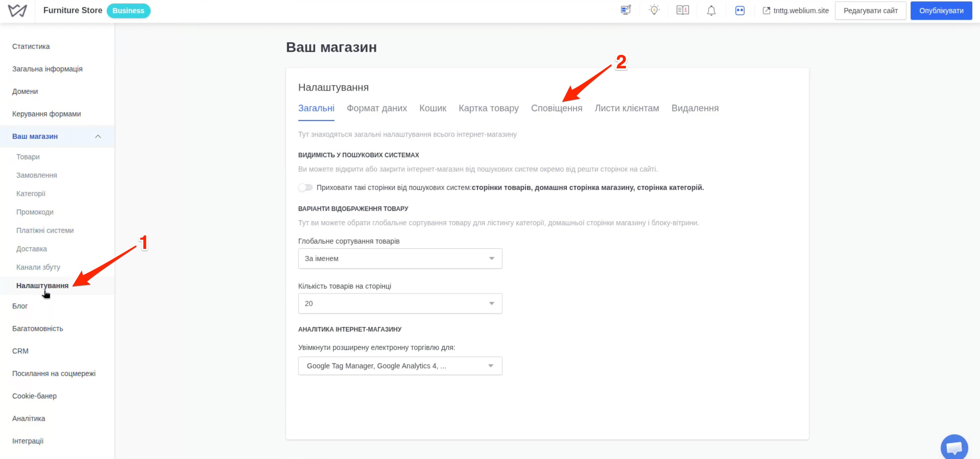Open the Глобальне сортування товарів dropdown

pyautogui.click(x=400, y=258)
